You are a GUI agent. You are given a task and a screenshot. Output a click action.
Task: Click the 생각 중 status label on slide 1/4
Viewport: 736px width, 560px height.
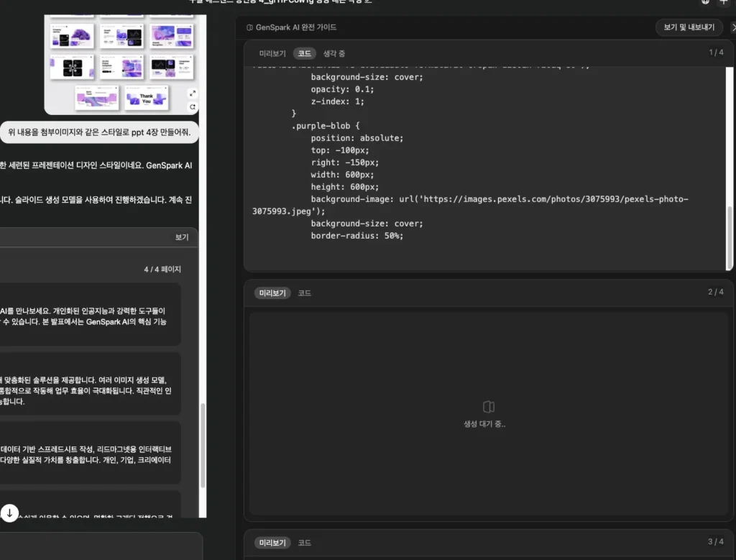pos(334,53)
